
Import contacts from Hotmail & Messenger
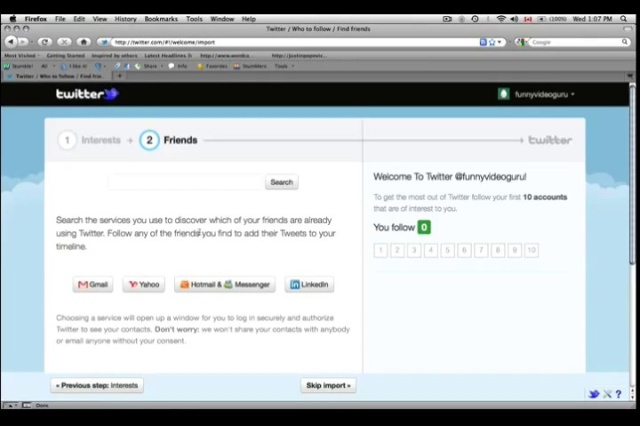point(225,284)
